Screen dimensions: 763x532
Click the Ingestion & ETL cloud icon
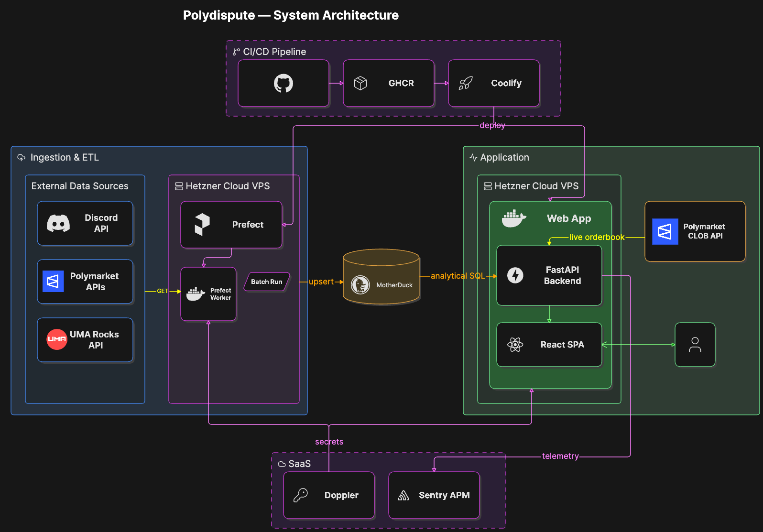(x=22, y=157)
